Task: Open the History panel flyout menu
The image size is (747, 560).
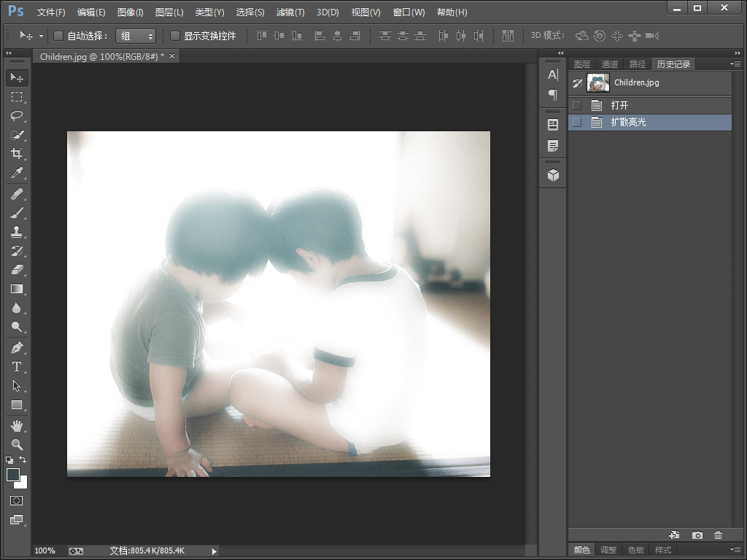Action: tap(735, 64)
